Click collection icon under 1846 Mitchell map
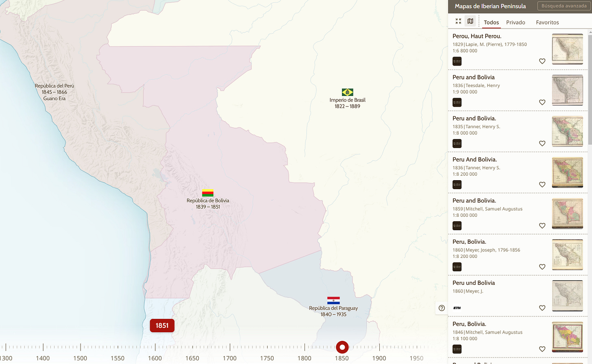 pyautogui.click(x=457, y=349)
